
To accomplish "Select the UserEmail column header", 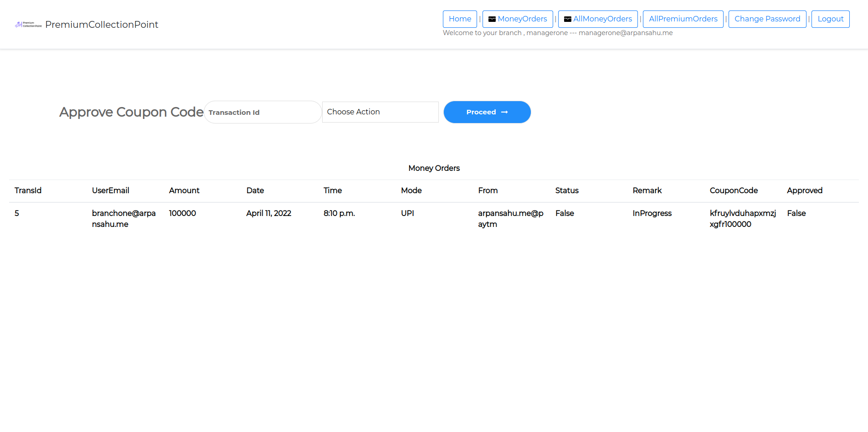I will pyautogui.click(x=111, y=190).
